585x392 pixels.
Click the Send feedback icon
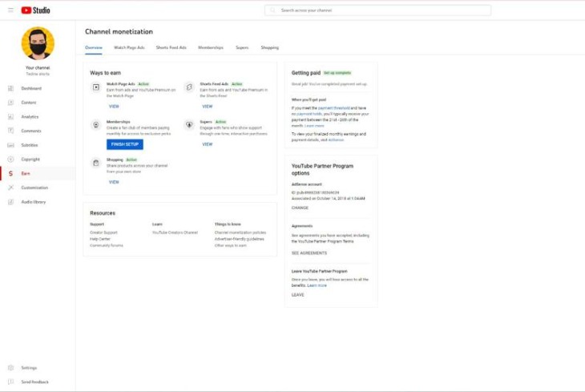coord(11,382)
